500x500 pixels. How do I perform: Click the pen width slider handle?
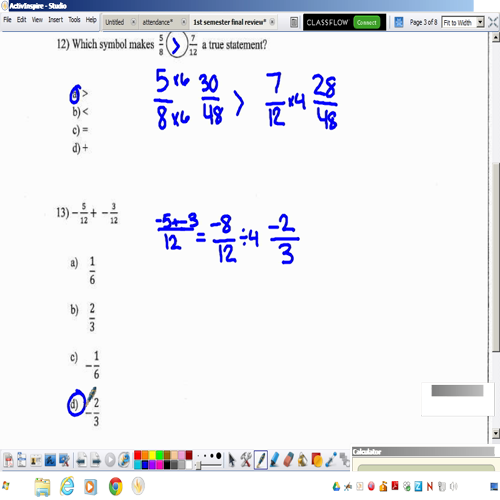(198, 466)
